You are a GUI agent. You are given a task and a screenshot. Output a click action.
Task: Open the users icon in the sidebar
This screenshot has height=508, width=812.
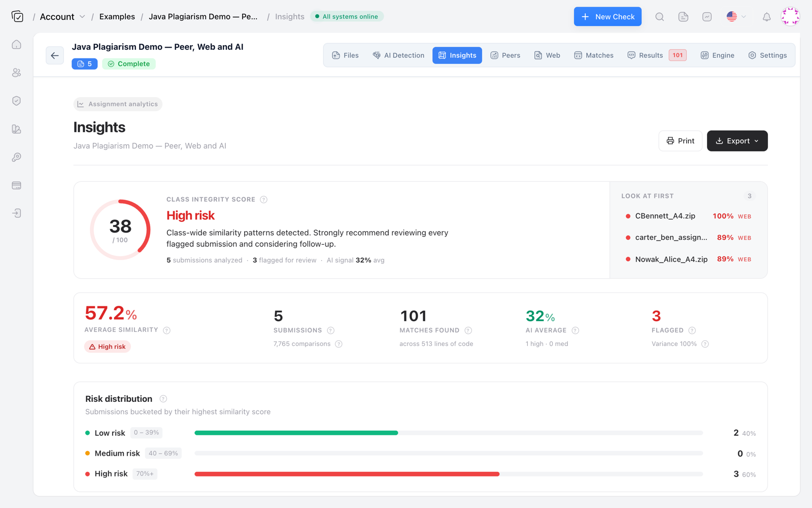(17, 73)
